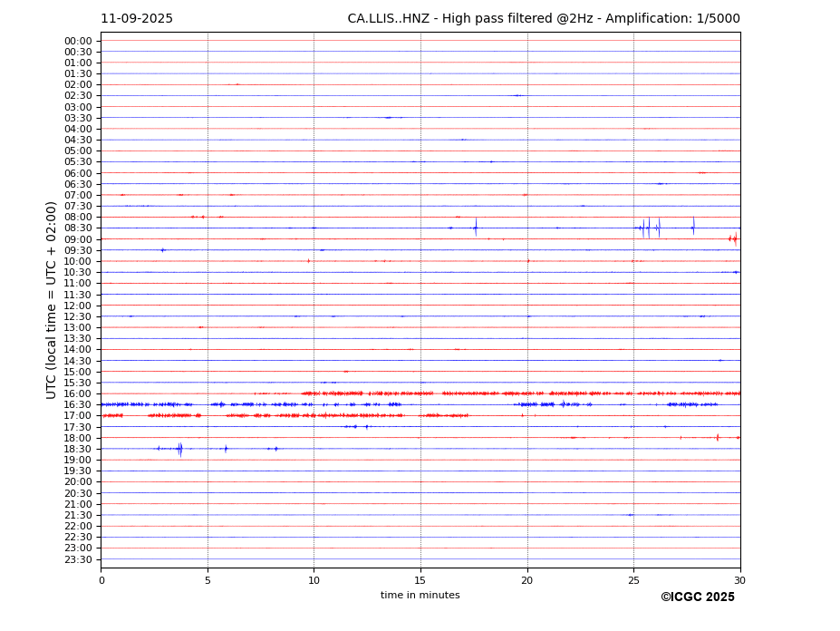Click the 20:00 time row label
Viewport: 840px width, 631px height.
[78, 482]
